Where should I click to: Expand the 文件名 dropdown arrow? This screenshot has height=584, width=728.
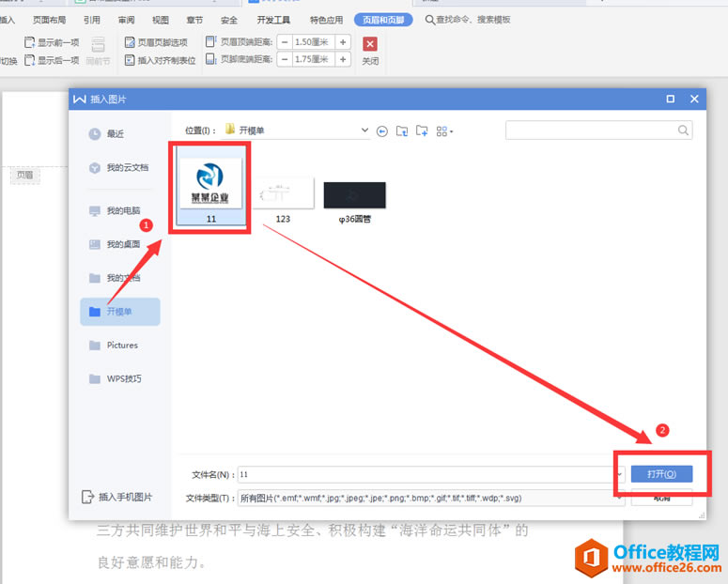[620, 474]
